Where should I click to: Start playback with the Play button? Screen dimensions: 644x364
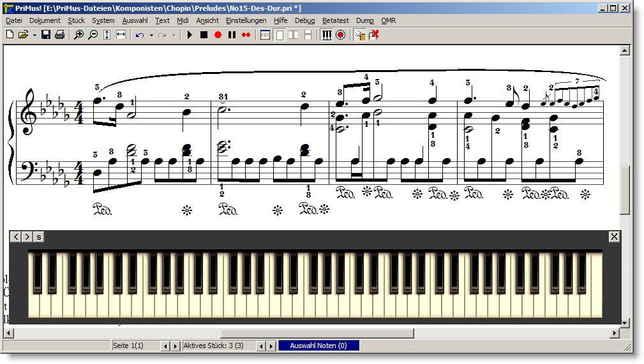190,34
